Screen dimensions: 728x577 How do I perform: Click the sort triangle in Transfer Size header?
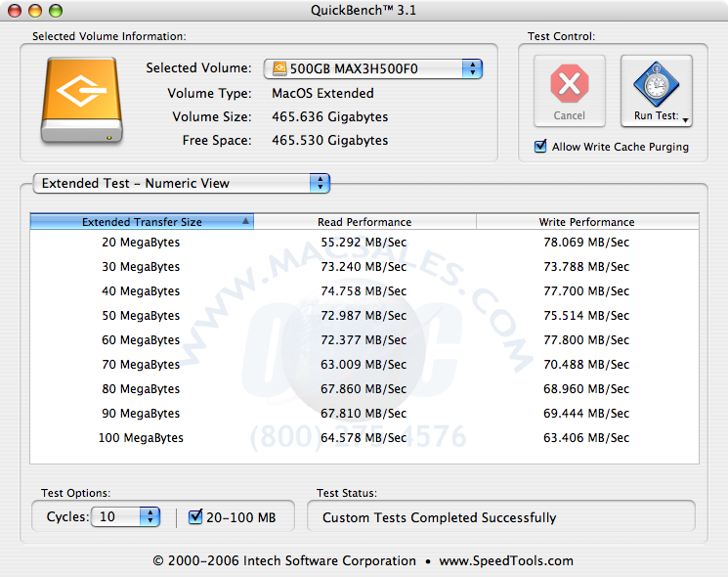245,222
